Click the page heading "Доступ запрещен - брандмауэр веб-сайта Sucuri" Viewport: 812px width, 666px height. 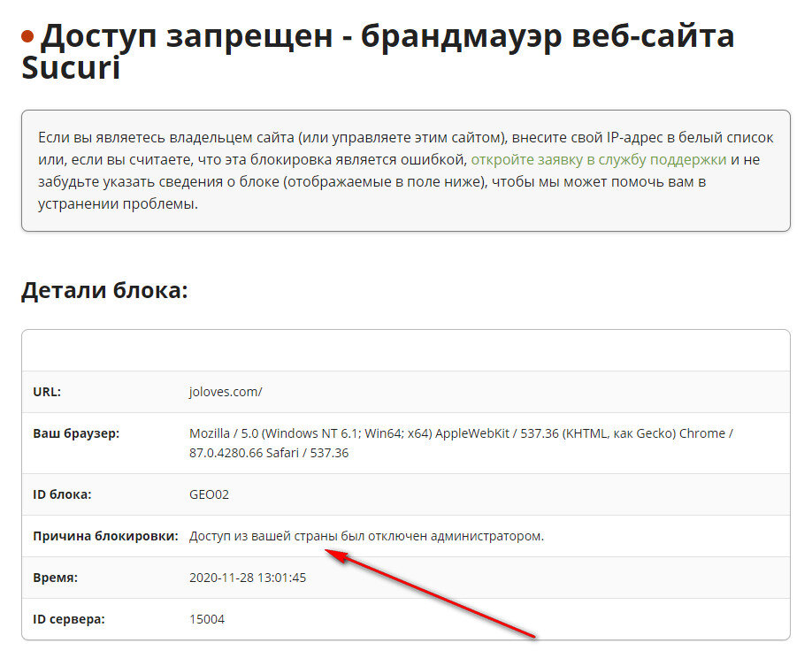pos(378,52)
